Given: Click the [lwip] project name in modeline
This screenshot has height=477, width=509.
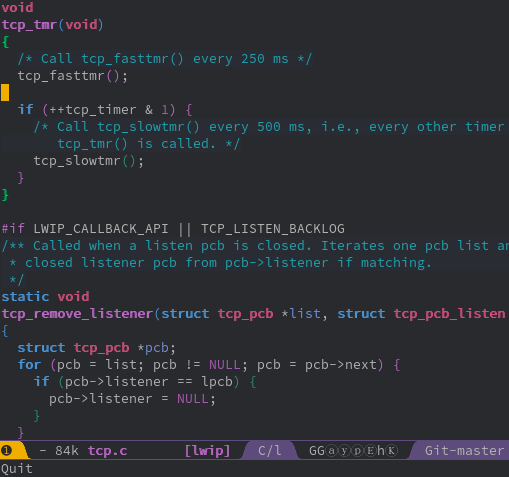Looking at the screenshot, I should coord(208,451).
